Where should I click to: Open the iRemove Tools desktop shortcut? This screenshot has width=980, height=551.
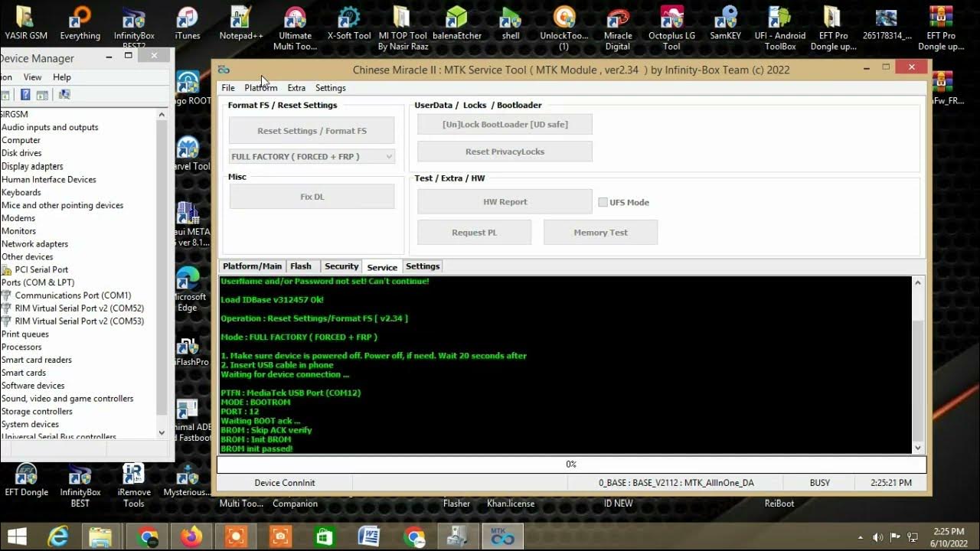click(133, 484)
